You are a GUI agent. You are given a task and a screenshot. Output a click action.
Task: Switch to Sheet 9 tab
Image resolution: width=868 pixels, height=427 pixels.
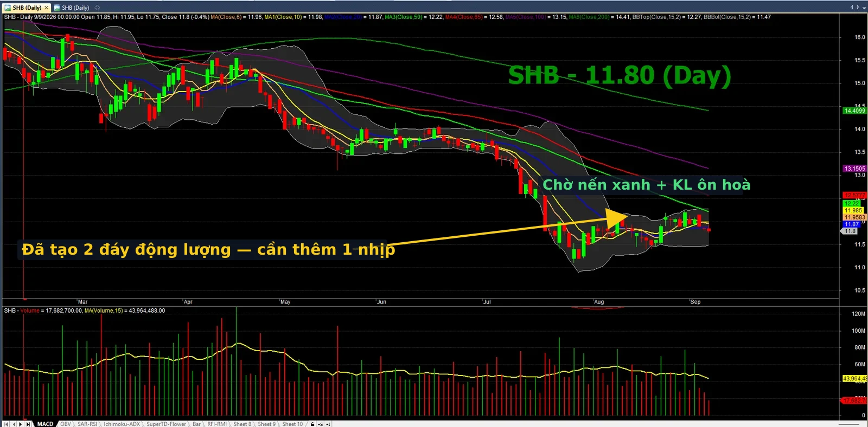point(266,424)
